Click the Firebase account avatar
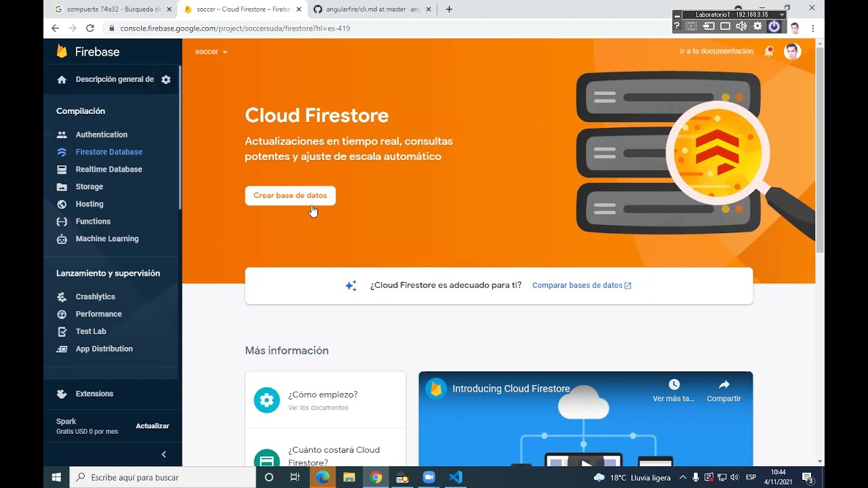 point(793,52)
